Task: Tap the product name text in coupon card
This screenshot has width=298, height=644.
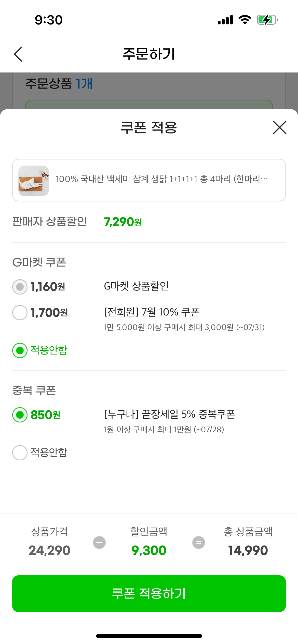Action: (162, 179)
